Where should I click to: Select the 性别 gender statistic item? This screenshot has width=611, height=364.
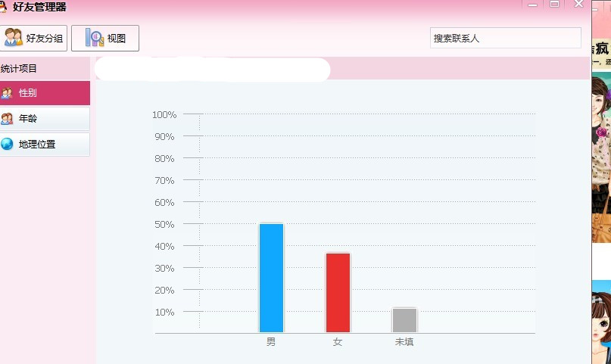(45, 93)
